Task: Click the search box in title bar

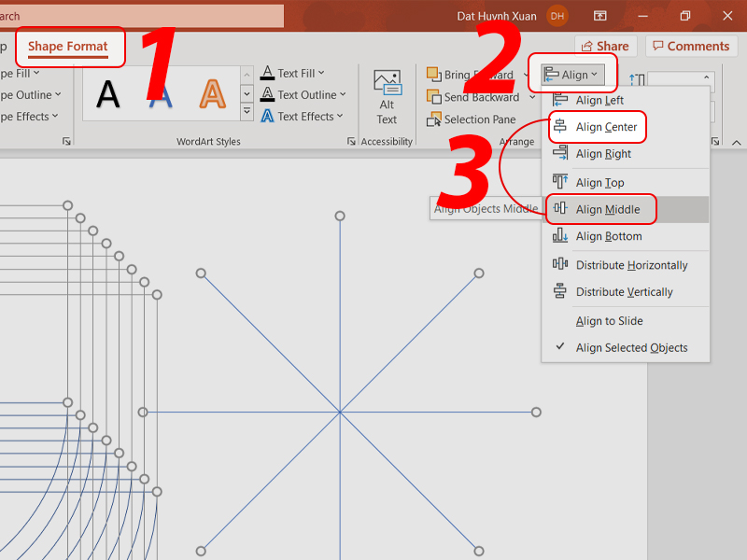Action: (x=140, y=16)
